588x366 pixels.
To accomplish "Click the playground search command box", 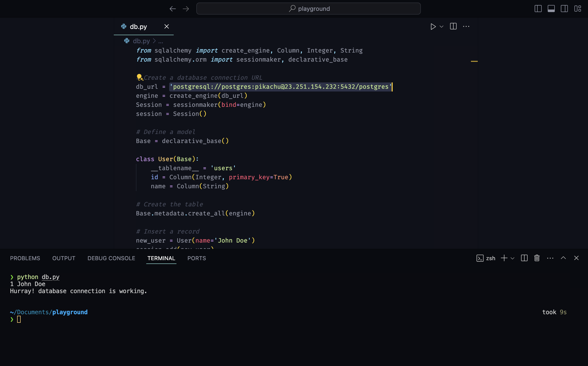I will (x=308, y=9).
